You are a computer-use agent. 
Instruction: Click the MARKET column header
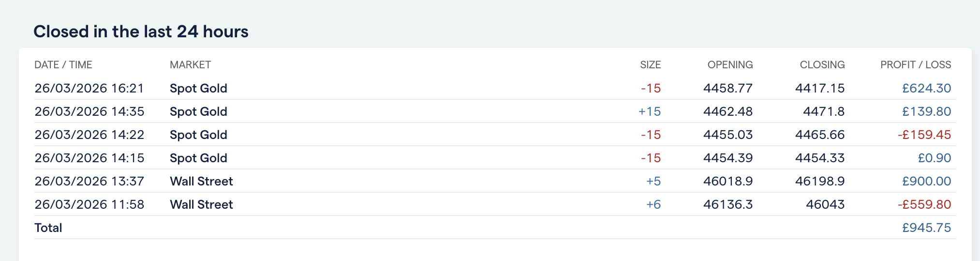click(190, 65)
